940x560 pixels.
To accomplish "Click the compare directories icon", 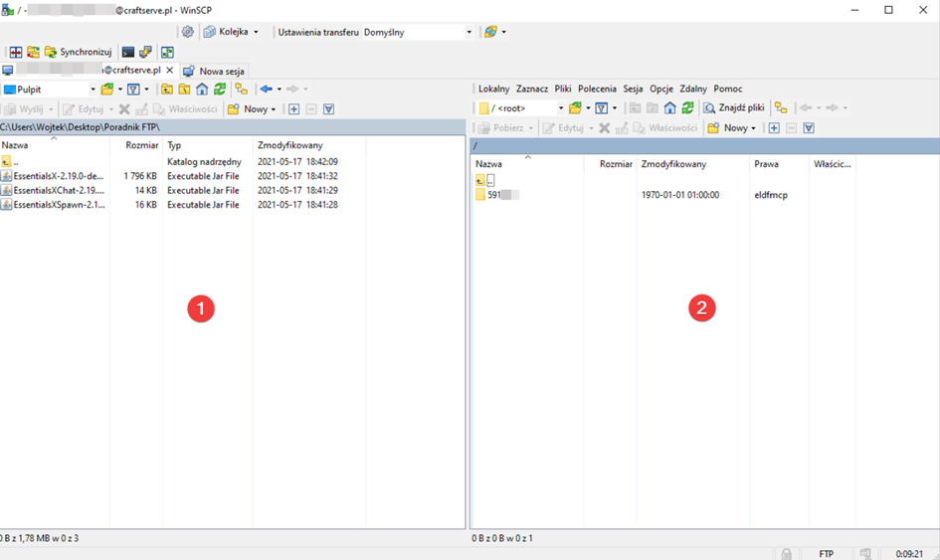I will click(15, 52).
